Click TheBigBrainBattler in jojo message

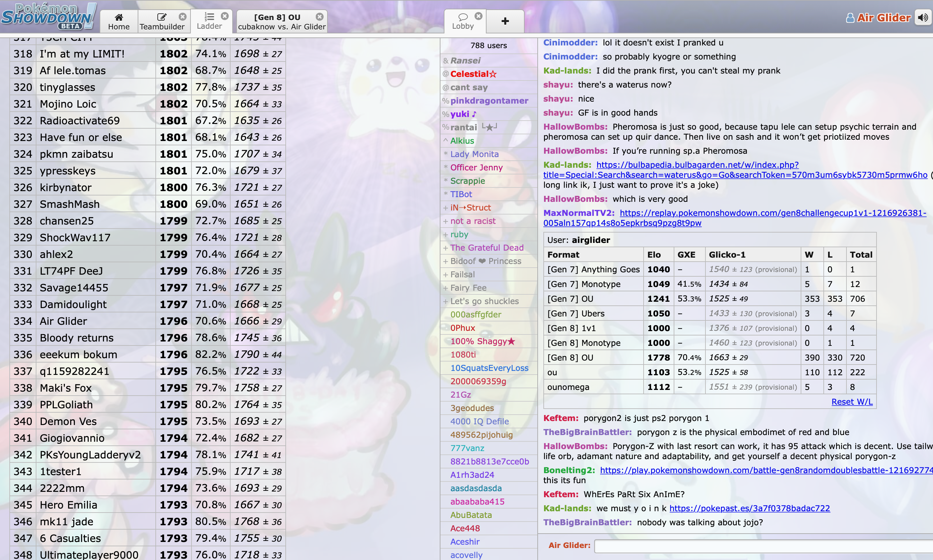coord(587,522)
